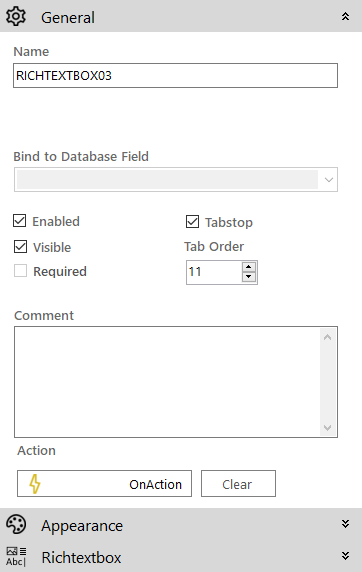Enable the Required checkbox
Image resolution: width=362 pixels, height=572 pixels.
[20, 271]
